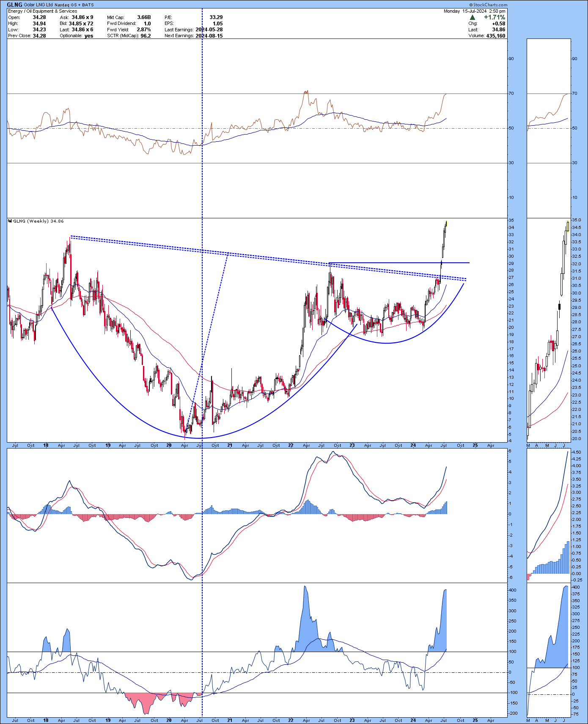This screenshot has height=724, width=588.
Task: Click the Last Earnings date 2024-05-28
Action: pos(209,30)
